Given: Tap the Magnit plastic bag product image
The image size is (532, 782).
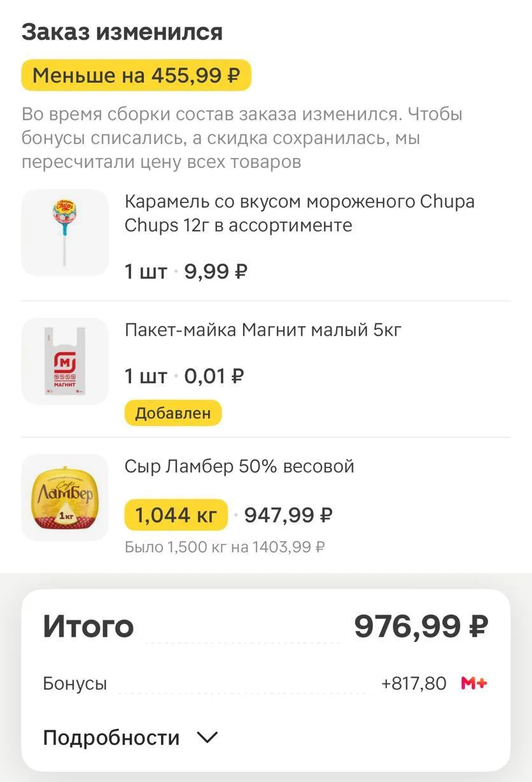Looking at the screenshot, I should (65, 361).
